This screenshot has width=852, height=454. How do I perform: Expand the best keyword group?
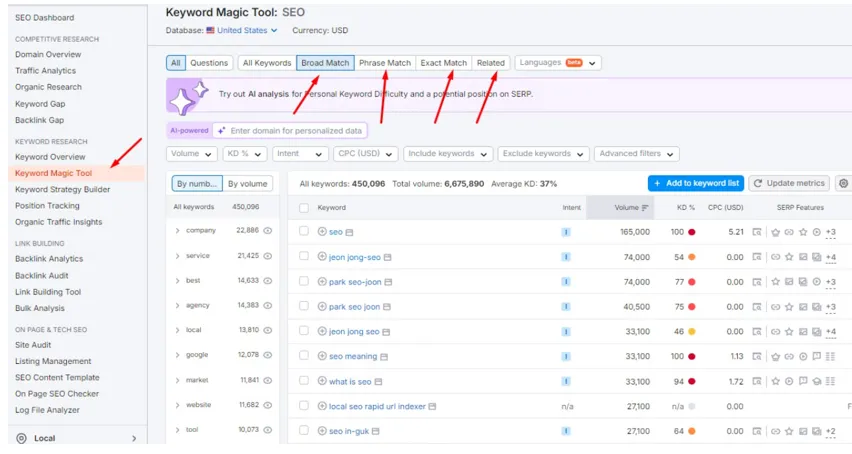(177, 281)
